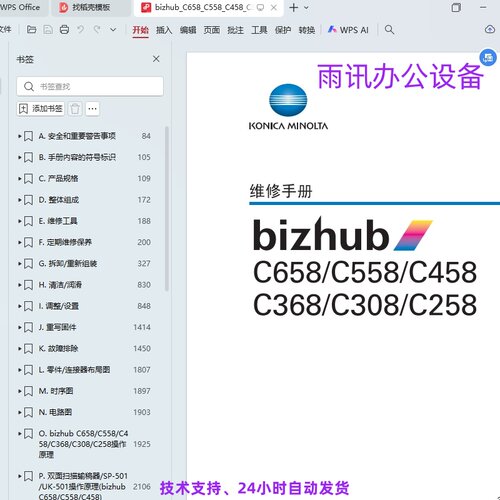Expand bookmark D. 整体组成
Viewport: 500px width, 500px height.
click(20, 200)
